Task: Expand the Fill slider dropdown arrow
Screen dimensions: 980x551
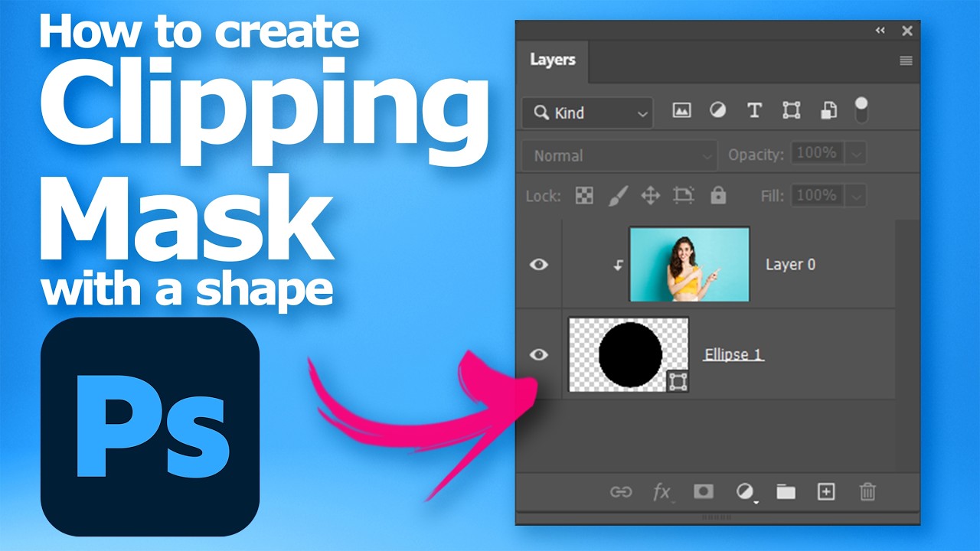Action: coord(857,196)
